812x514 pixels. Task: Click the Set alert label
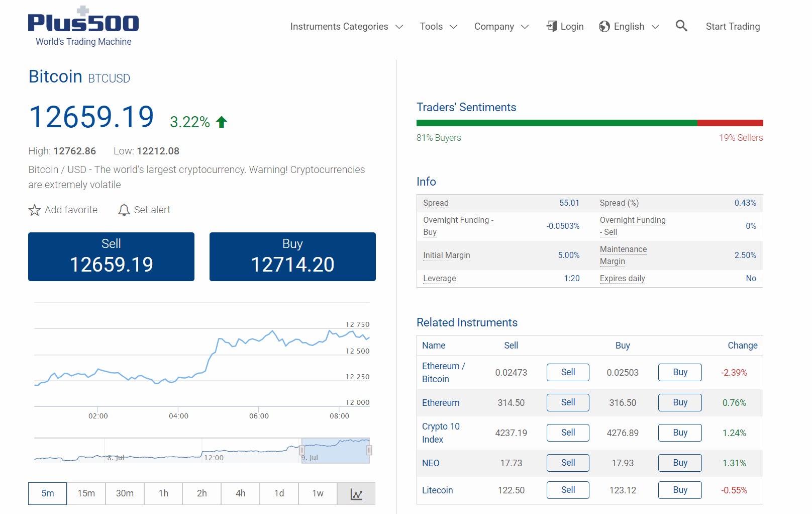point(152,210)
